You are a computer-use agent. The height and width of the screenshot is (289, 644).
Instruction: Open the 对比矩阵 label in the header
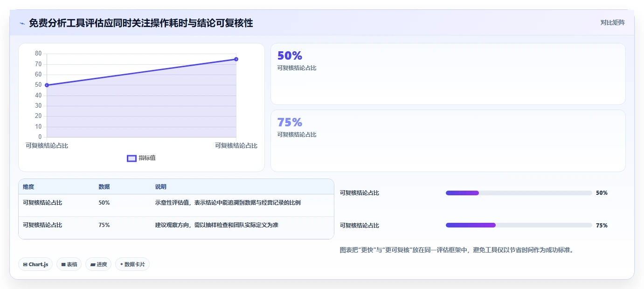pos(612,22)
